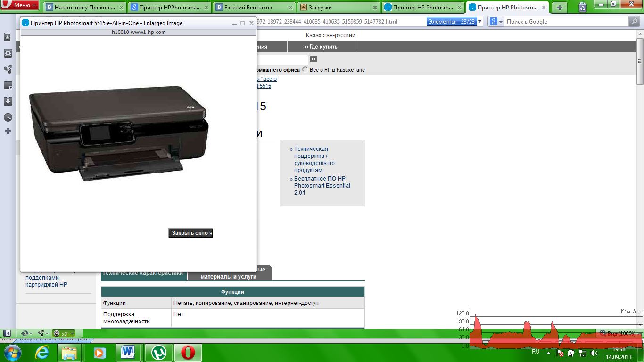Open a new tab with plus button
Screen dimensions: 644x362
pos(560,8)
